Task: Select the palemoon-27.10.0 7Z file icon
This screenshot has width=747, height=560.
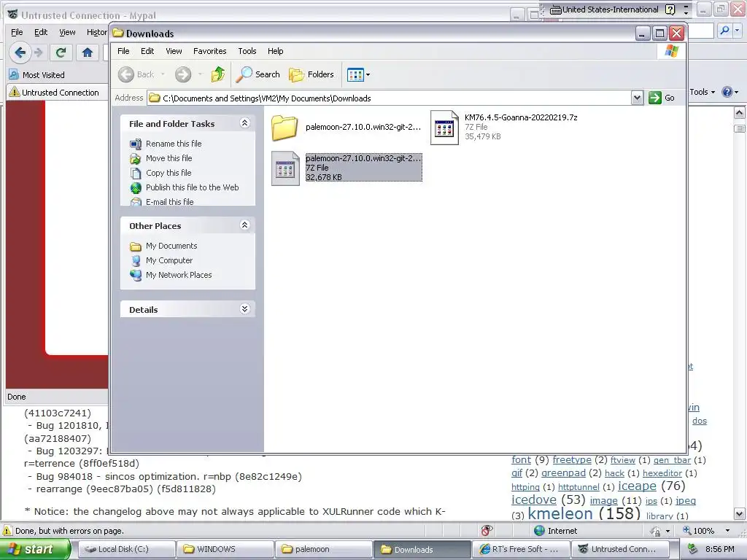Action: point(285,168)
